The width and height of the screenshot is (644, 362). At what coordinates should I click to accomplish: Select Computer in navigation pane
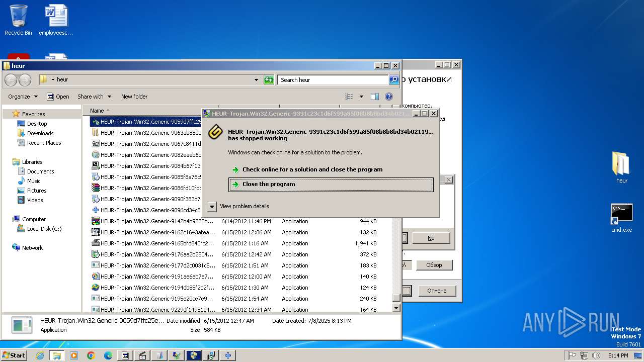point(34,219)
